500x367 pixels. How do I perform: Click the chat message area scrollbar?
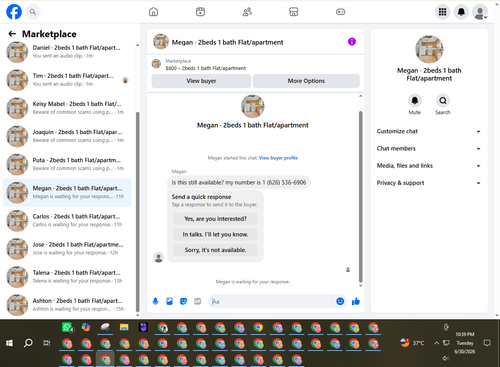pos(360,197)
